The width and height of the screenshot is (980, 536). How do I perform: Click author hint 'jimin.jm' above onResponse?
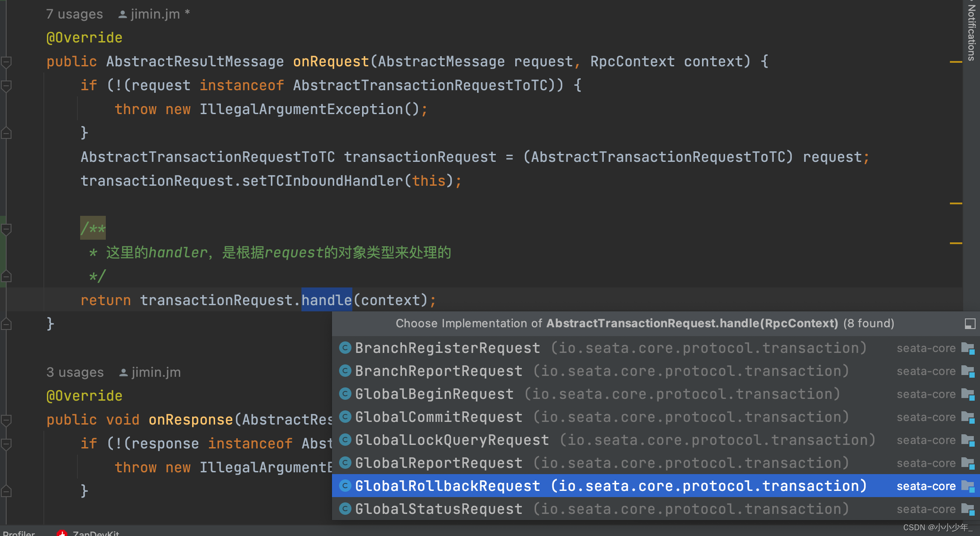[x=150, y=372]
